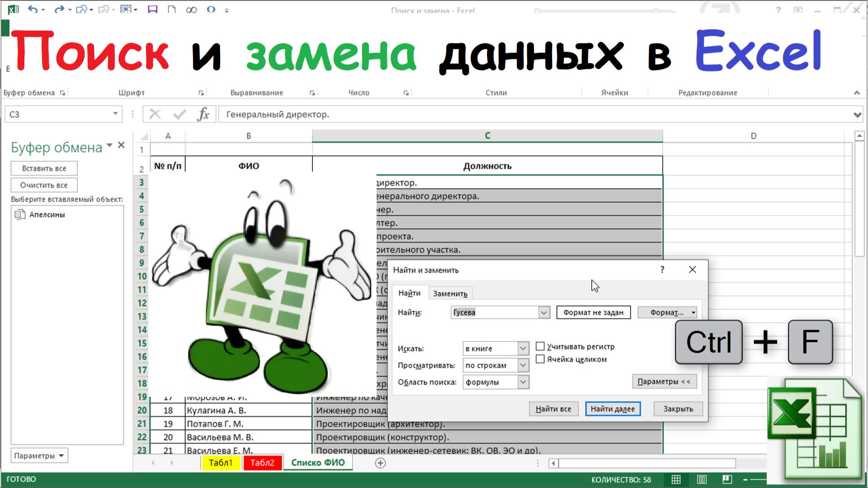Click the Omega symbol icon in the toolbar

point(210,9)
